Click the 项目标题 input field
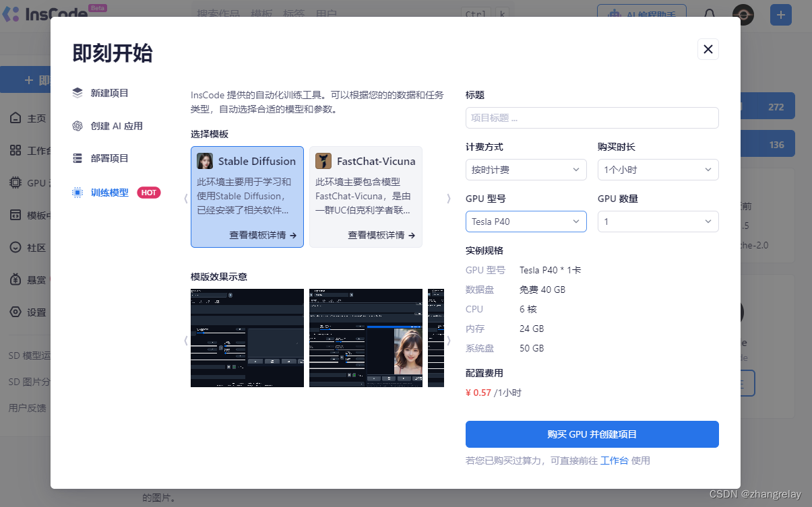This screenshot has height=507, width=812. pyautogui.click(x=592, y=118)
